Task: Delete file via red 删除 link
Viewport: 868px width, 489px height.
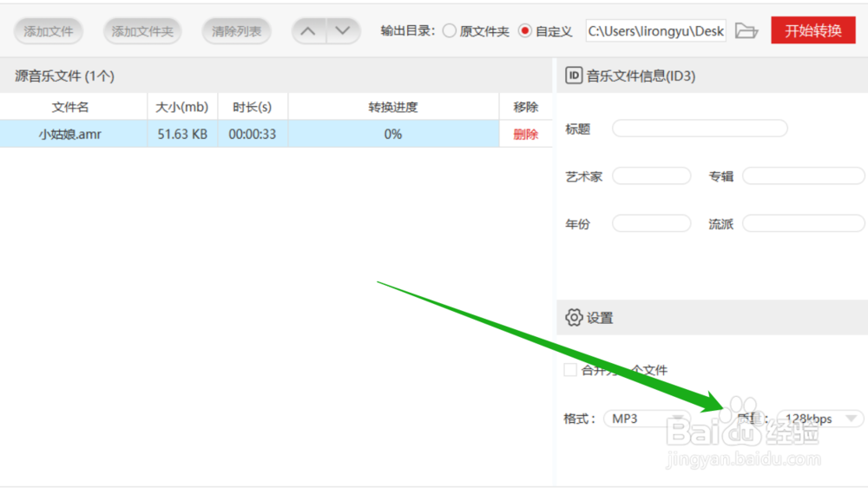Action: (525, 134)
